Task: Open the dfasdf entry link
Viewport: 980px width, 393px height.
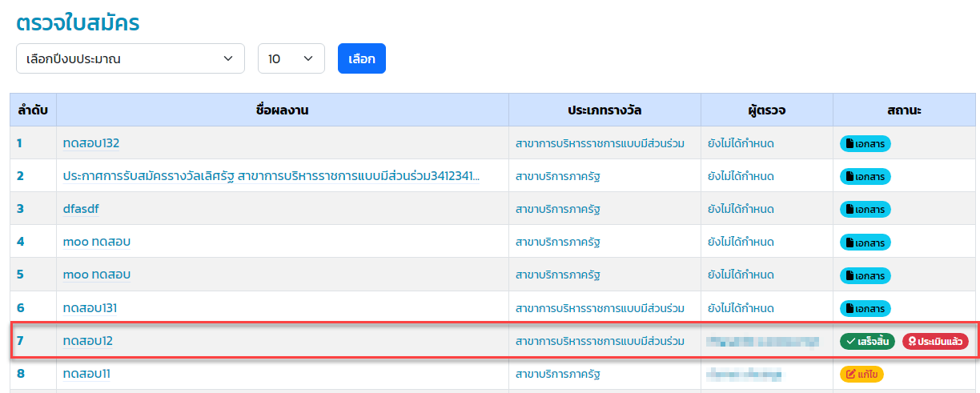Action: pyautogui.click(x=81, y=209)
